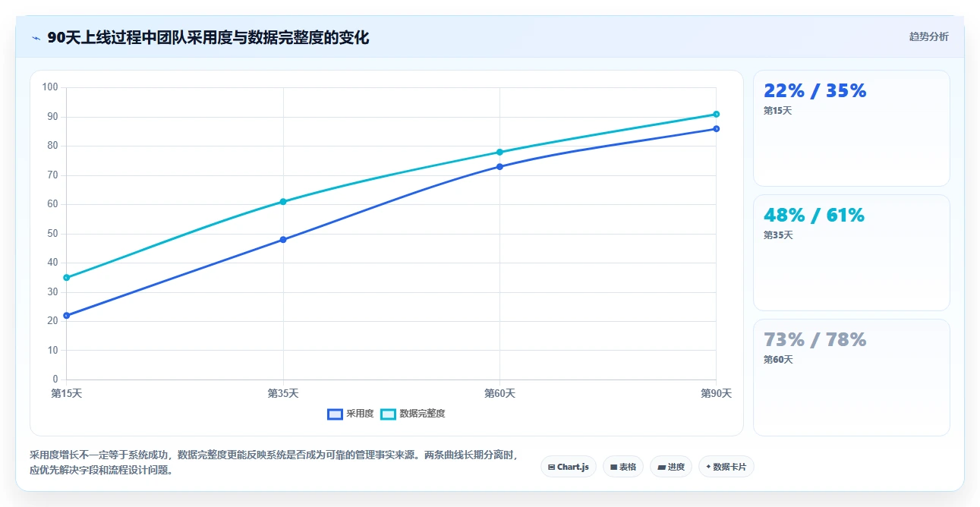The width and height of the screenshot is (980, 507).
Task: Click 数据完整度 data point at 第90天
Action: point(716,114)
